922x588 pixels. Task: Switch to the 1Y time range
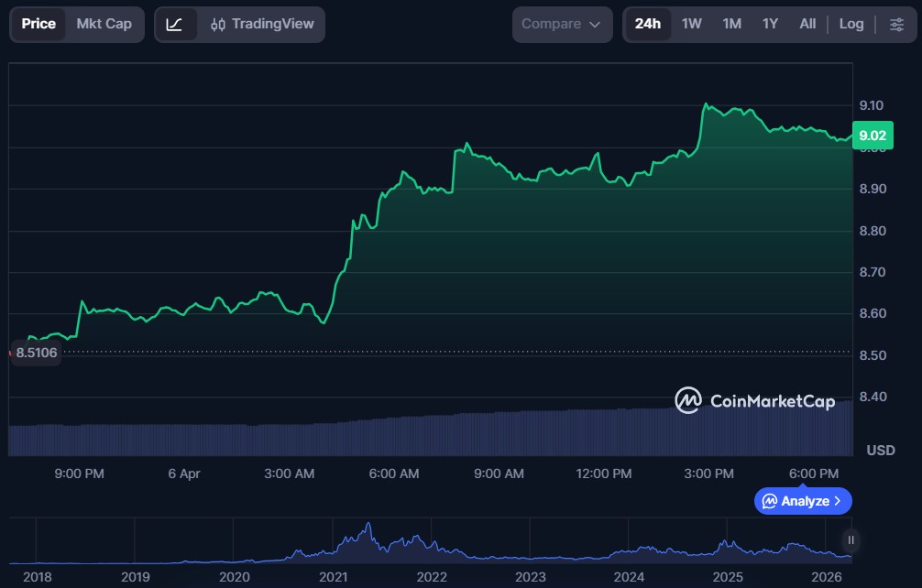point(770,24)
